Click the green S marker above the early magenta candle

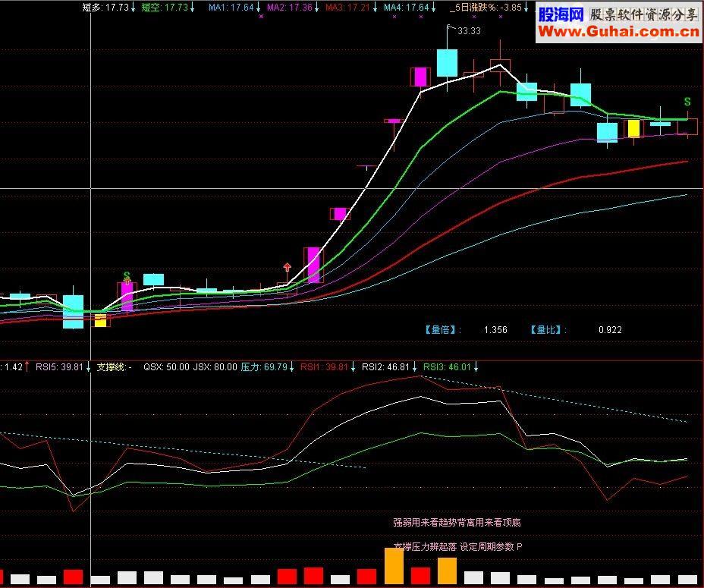(x=127, y=275)
